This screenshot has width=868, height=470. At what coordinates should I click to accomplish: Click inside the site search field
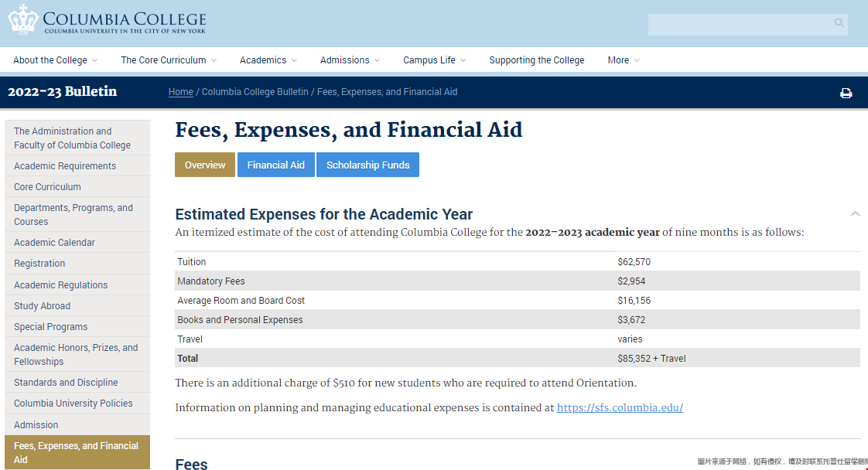(x=739, y=24)
